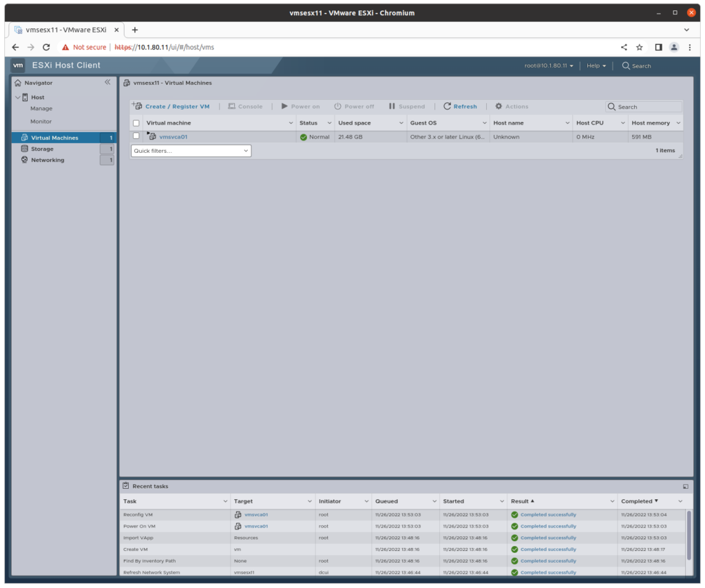Click the Suspend pause icon
This screenshot has width=705, height=588.
tap(392, 106)
